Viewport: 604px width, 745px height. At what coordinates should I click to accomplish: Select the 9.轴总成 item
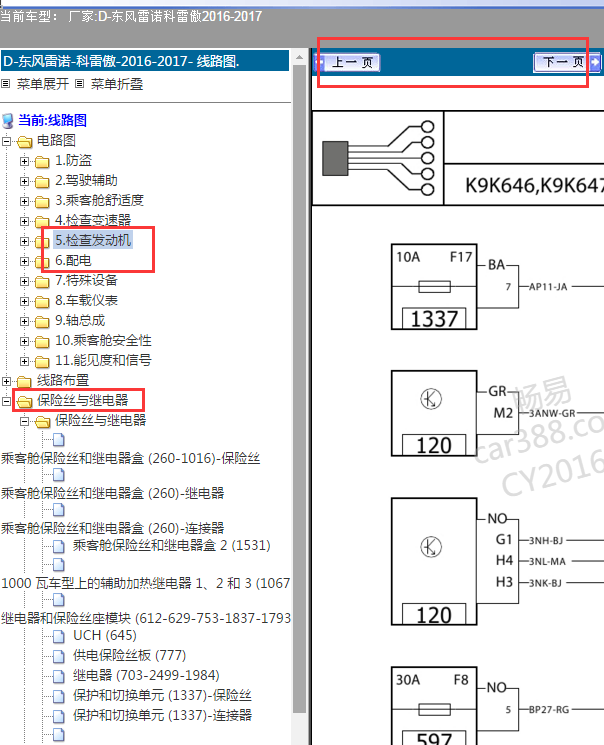click(80, 320)
